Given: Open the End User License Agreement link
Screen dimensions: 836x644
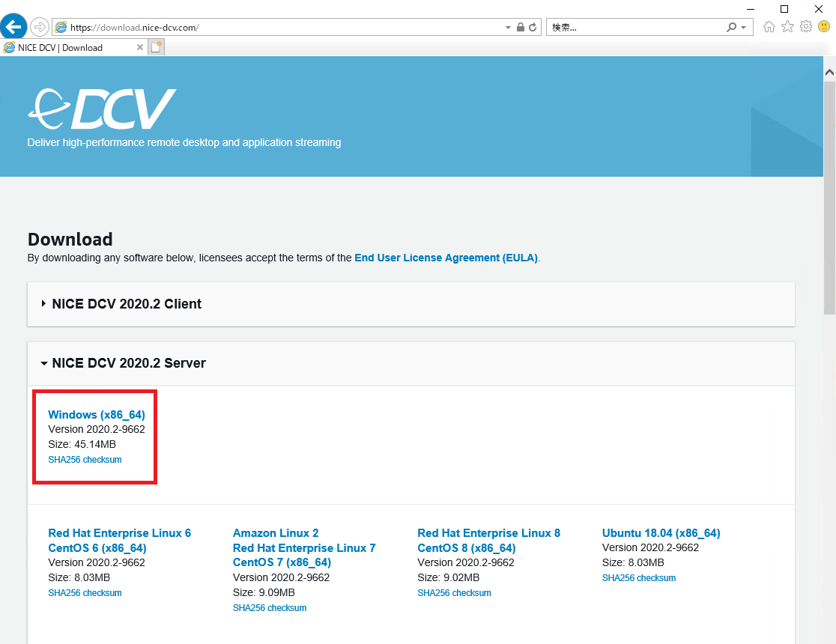Looking at the screenshot, I should tap(446, 257).
